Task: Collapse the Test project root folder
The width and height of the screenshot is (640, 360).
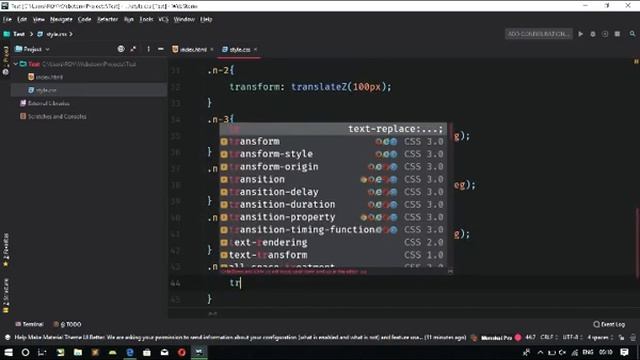Action: click(x=16, y=64)
